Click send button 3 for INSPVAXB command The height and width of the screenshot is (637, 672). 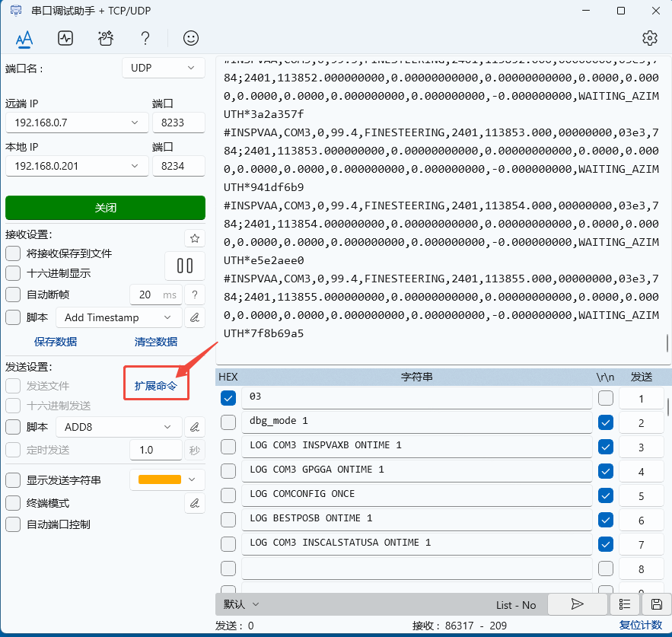point(641,447)
